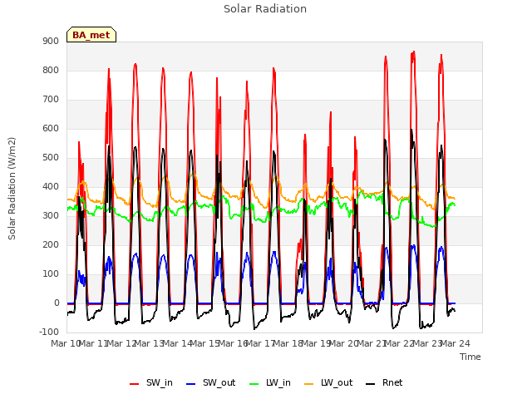Screen dimensions: 532x399
Task: Click the 700 y-axis tick label
Action: (x=51, y=100)
